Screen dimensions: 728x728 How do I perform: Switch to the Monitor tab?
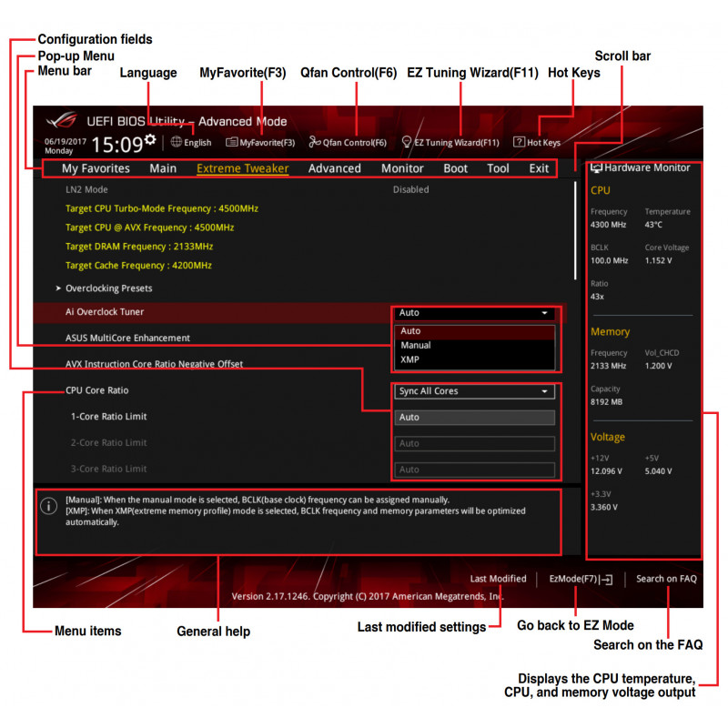pyautogui.click(x=402, y=168)
